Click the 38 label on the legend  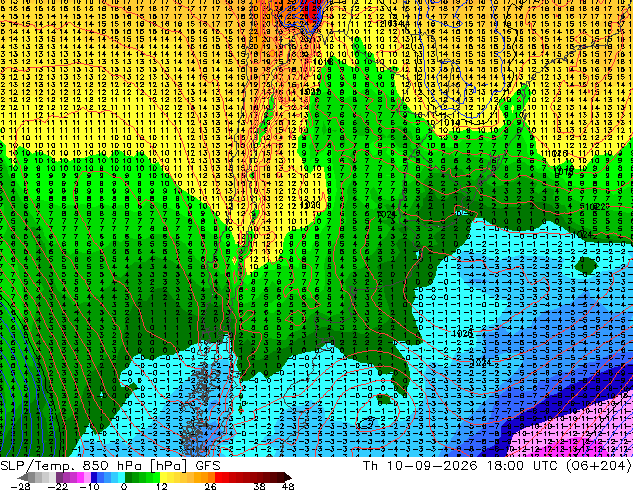pyautogui.click(x=260, y=486)
